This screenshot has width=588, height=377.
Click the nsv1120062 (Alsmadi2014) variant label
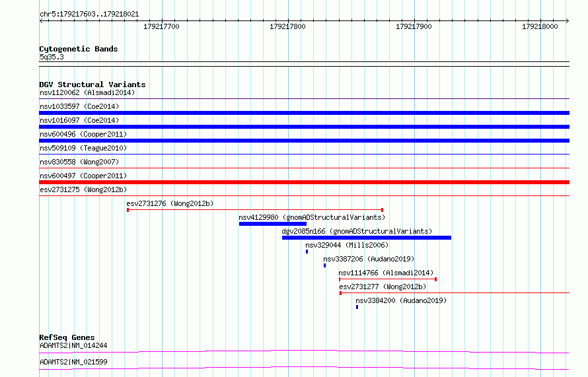[87, 92]
